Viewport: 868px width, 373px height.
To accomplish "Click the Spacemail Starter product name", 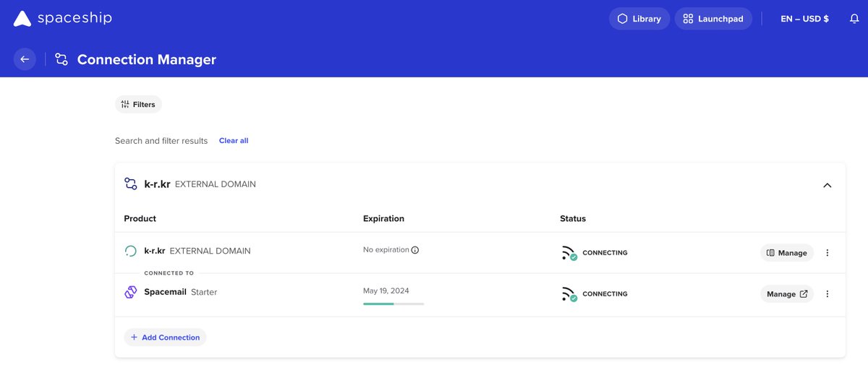I will tap(181, 292).
